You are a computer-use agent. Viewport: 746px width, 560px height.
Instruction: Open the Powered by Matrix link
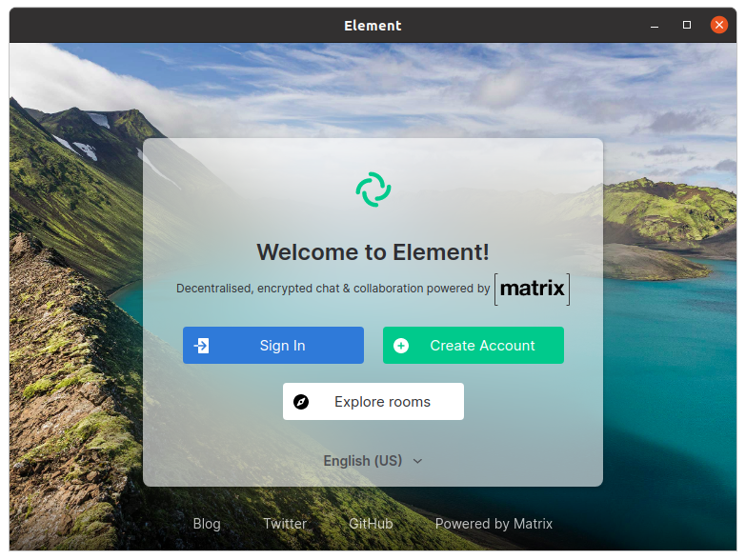[494, 524]
